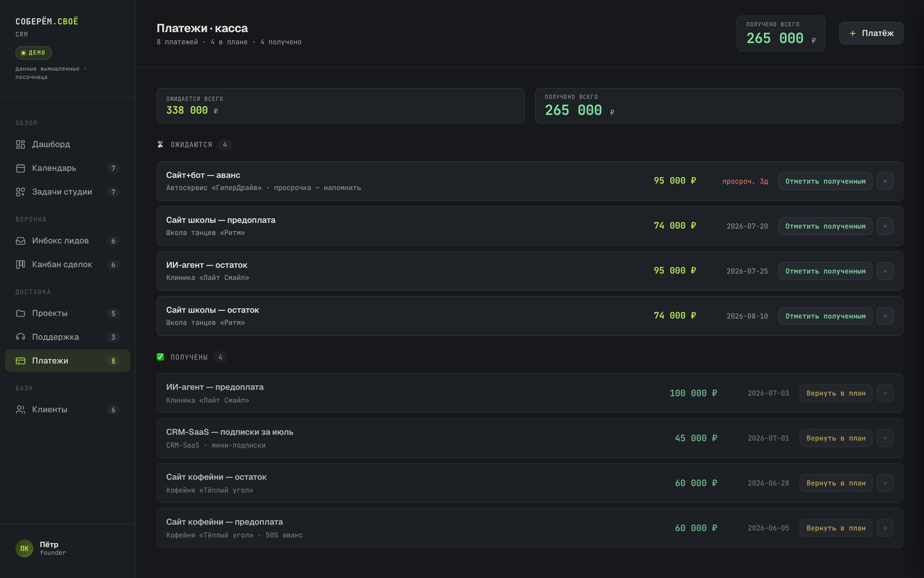The height and width of the screenshot is (578, 924).
Task: Go to Задачи студии
Action: click(68, 192)
